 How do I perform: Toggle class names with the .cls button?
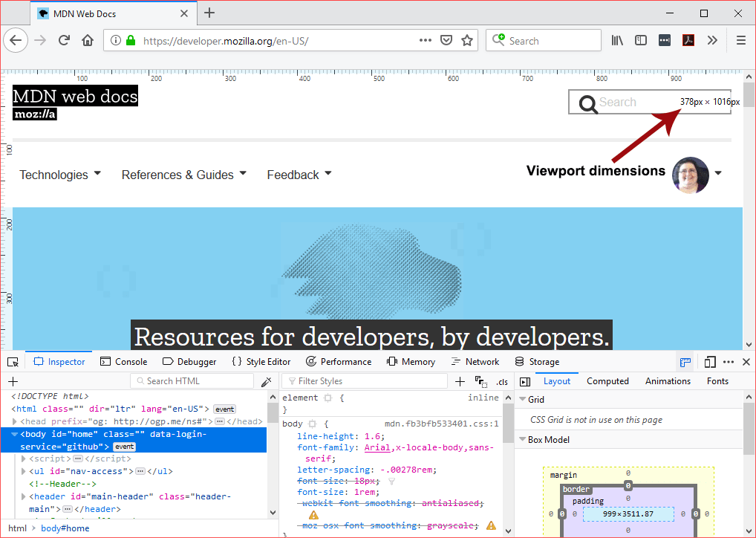pos(502,381)
